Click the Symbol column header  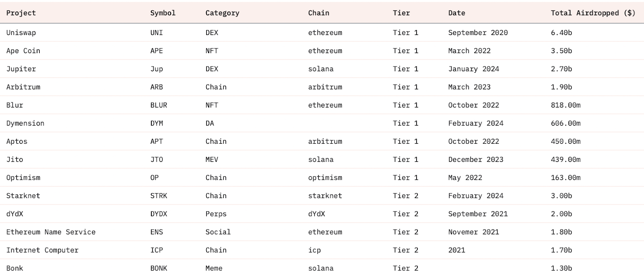pyautogui.click(x=163, y=13)
